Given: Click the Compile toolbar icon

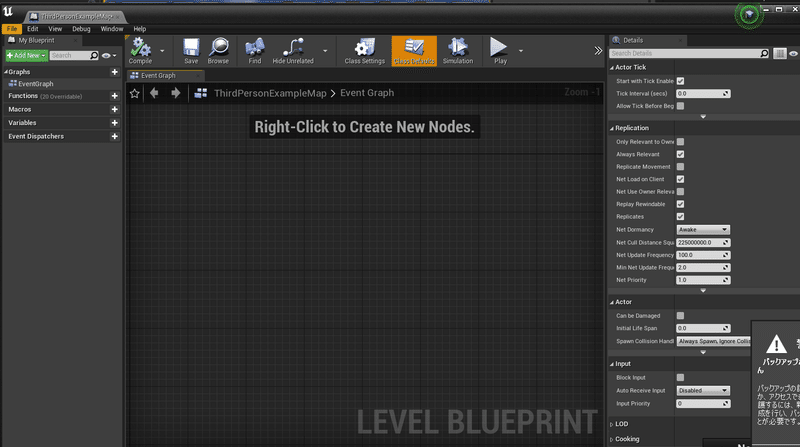Looking at the screenshot, I should pos(140,51).
